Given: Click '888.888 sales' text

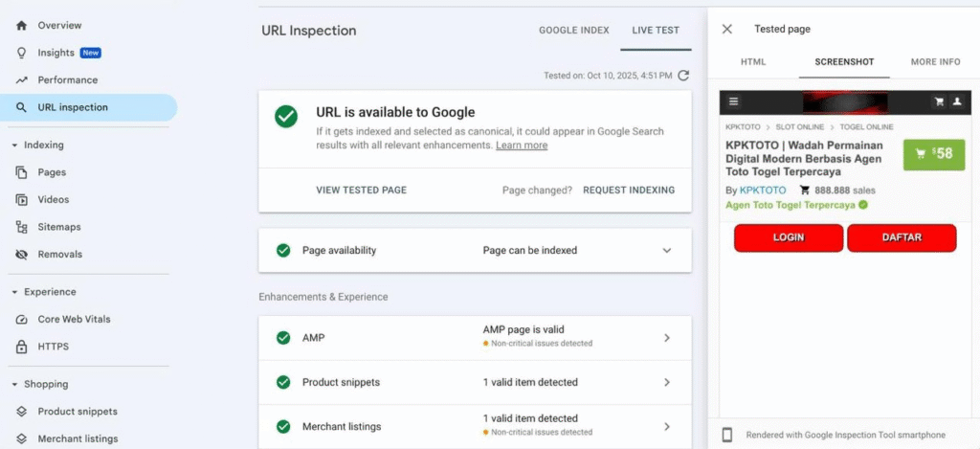Looking at the screenshot, I should coord(845,191).
